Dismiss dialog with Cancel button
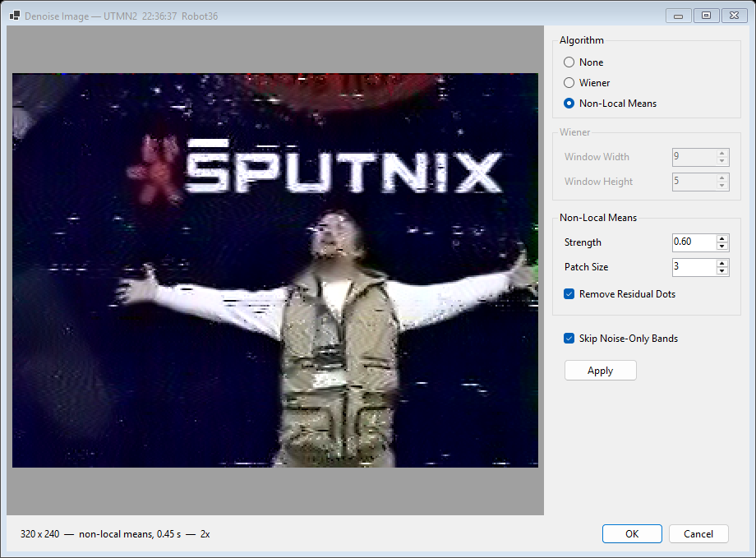Screen dimensions: 756x558 698,534
